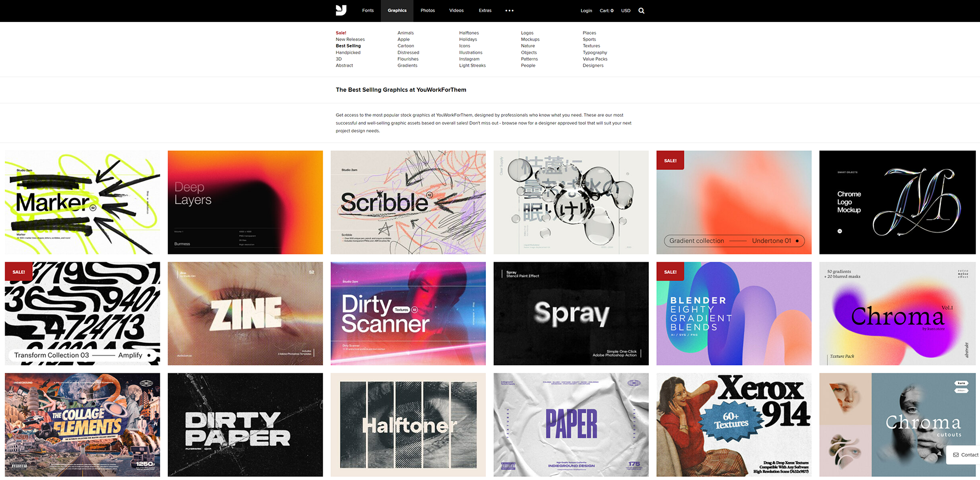Browse the Objects category
The height and width of the screenshot is (480, 980).
[529, 53]
